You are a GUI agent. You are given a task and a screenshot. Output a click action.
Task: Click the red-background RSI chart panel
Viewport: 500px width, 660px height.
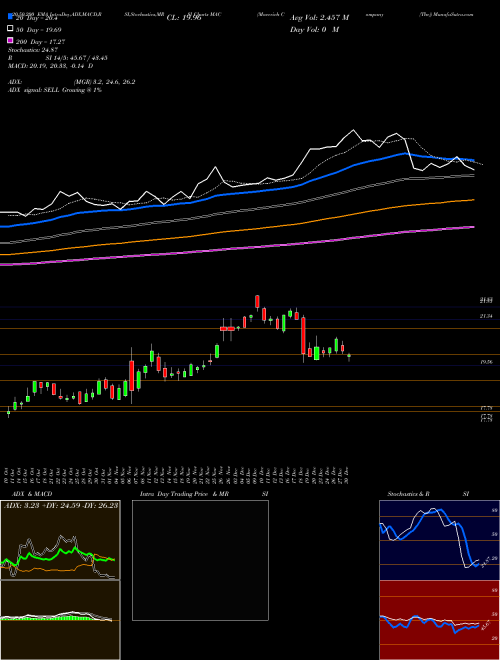pyautogui.click(x=439, y=620)
